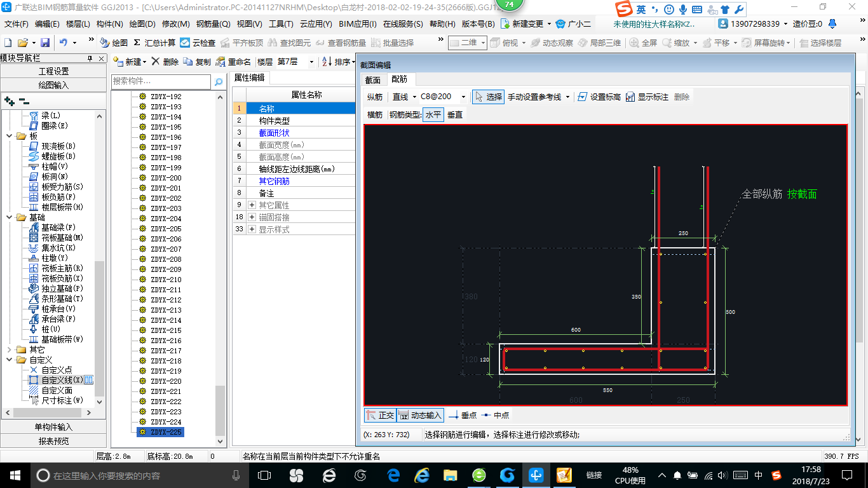This screenshot has height=488, width=868.
Task: Open the 文件(F) menu
Action: click(17, 24)
